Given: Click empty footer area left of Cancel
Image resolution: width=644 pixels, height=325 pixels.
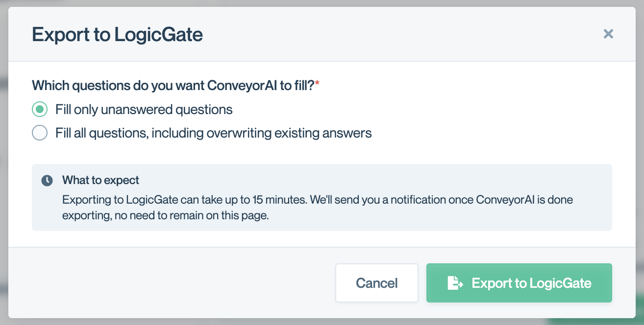Looking at the screenshot, I should pos(172,283).
